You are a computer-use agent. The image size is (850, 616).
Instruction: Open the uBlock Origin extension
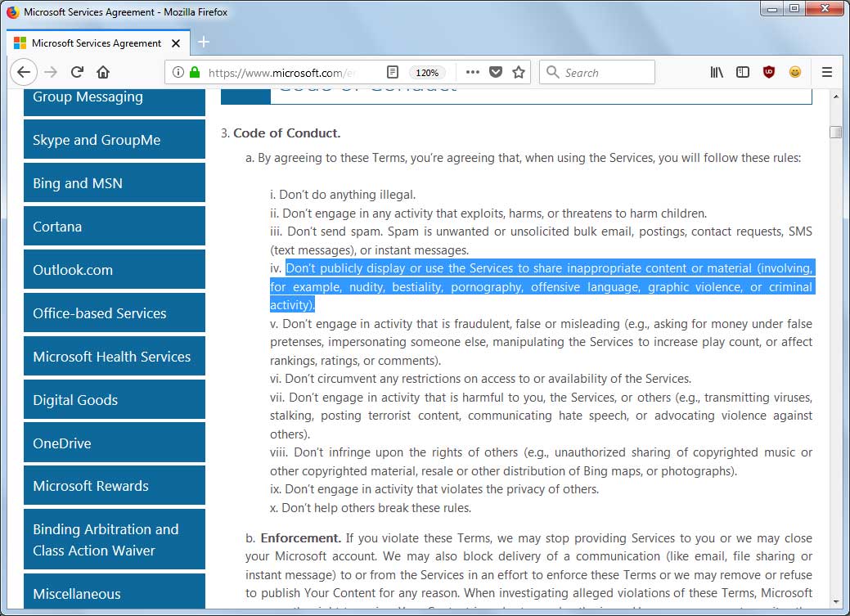click(x=769, y=72)
